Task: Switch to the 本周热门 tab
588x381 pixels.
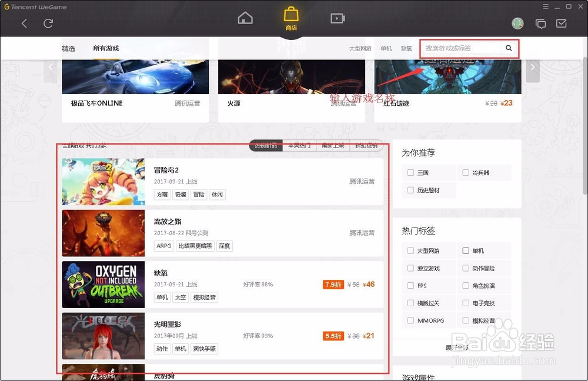Action: [300, 145]
